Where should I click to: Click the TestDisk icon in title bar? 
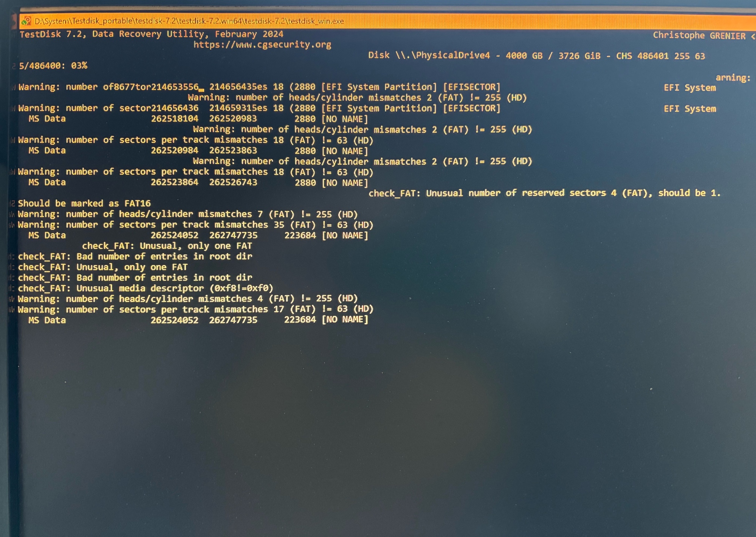26,21
